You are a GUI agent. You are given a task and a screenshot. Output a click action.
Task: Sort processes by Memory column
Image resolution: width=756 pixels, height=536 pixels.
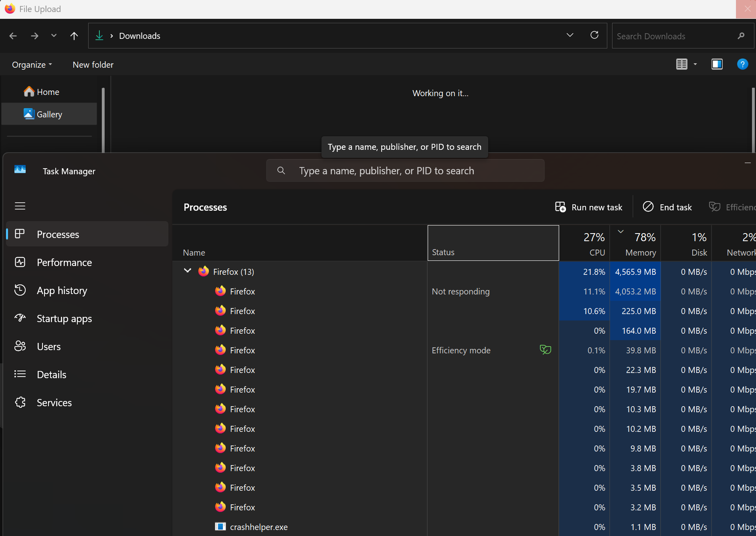[x=635, y=243]
